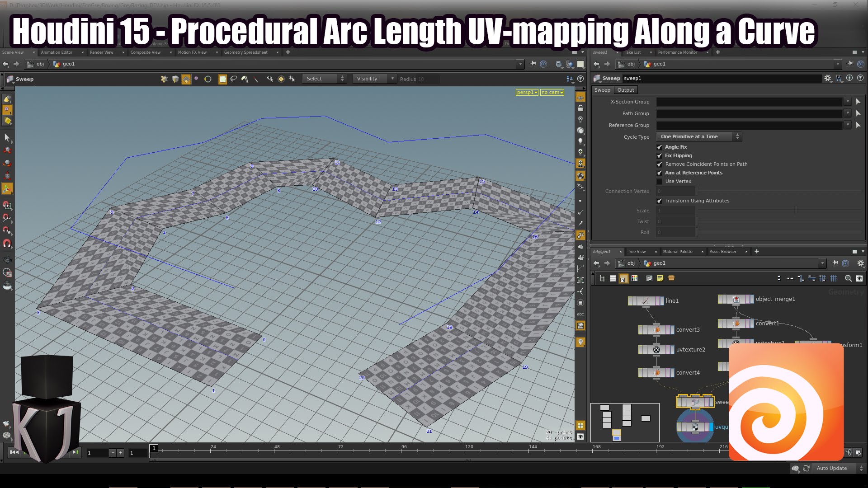Click the parameter info 'i' icon

[x=849, y=78]
